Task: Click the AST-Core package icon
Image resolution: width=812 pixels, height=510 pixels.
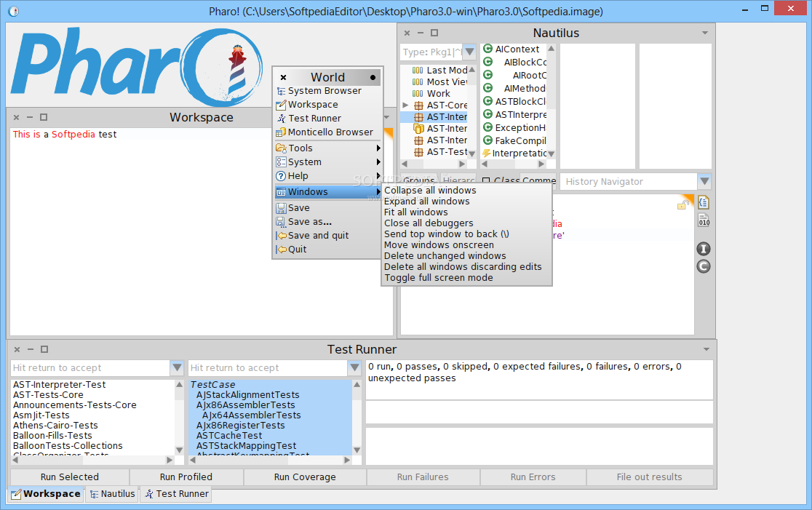Action: (418, 105)
